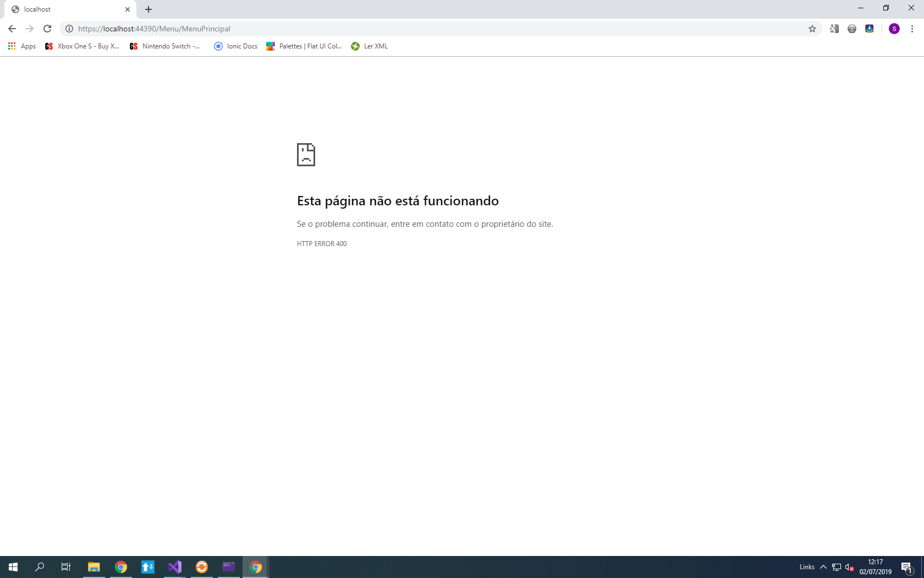Open the Action Center notifications icon
Image resolution: width=924 pixels, height=578 pixels.
tap(907, 567)
